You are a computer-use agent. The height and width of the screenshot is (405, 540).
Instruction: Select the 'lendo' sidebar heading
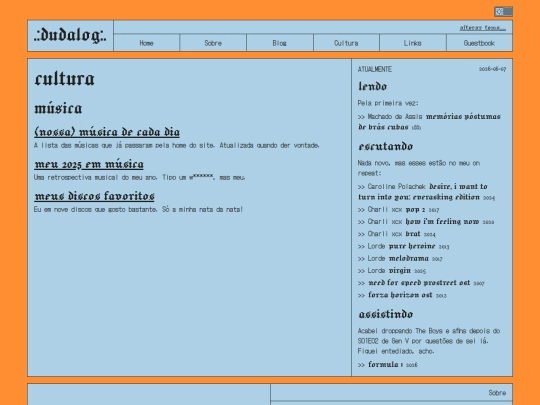[373, 86]
